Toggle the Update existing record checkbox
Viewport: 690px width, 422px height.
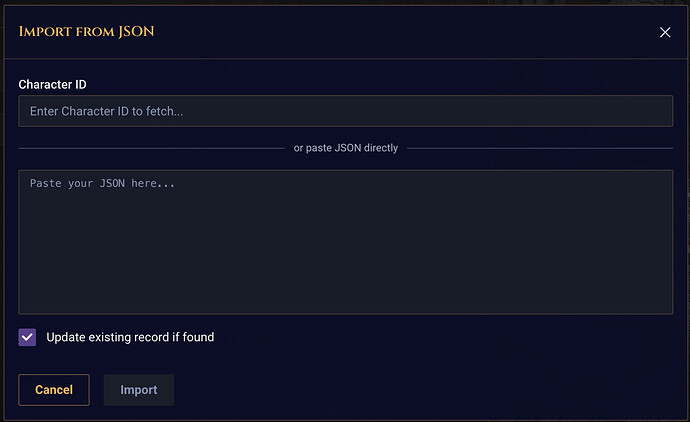pos(28,337)
